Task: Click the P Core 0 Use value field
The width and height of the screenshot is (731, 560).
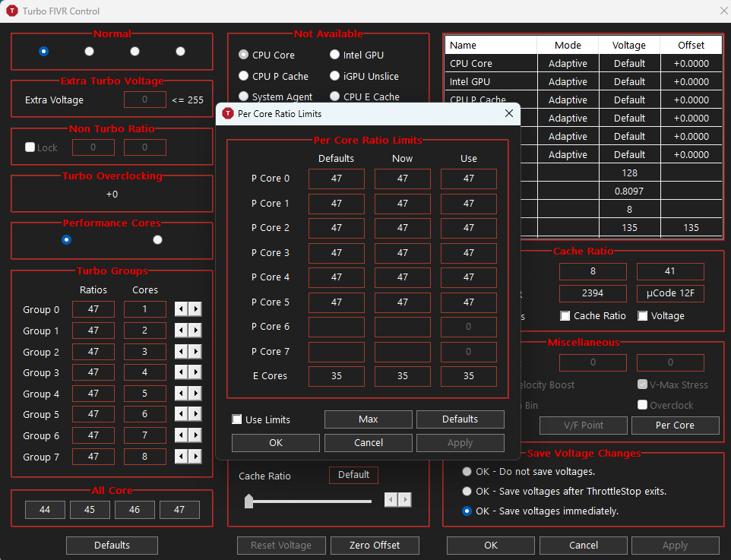Action: tap(469, 179)
